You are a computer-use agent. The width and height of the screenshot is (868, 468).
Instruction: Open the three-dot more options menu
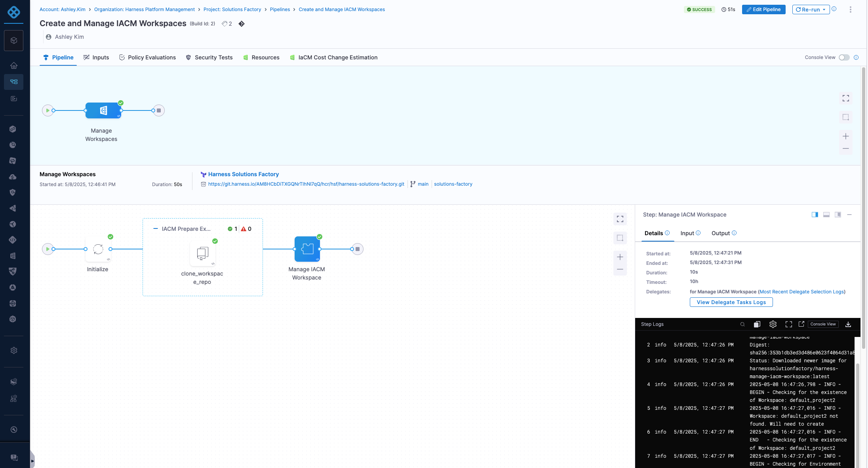click(850, 10)
